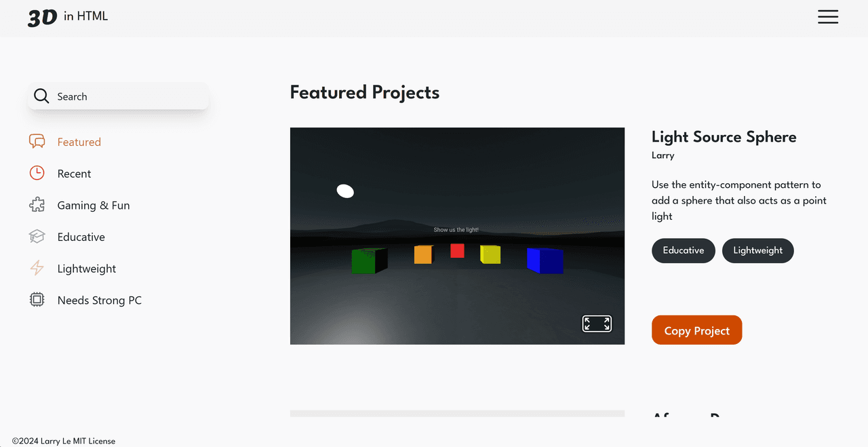Click the Lightweight lightning bolt icon
The width and height of the screenshot is (868, 447).
37,269
